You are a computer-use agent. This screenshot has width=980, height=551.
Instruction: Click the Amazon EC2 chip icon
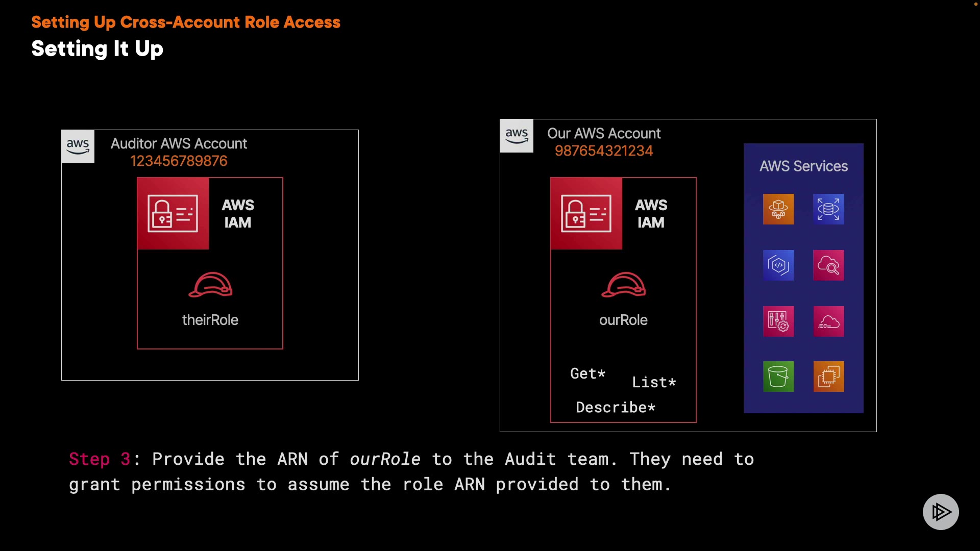(x=828, y=377)
